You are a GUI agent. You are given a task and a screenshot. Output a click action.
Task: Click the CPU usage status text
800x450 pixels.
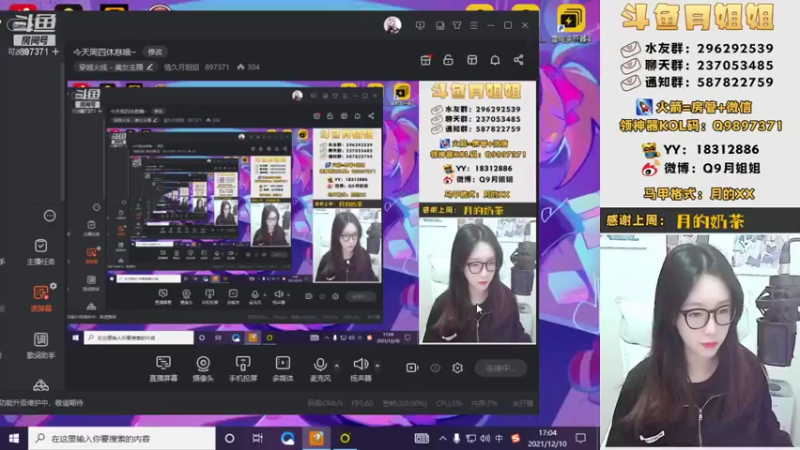[x=449, y=403]
